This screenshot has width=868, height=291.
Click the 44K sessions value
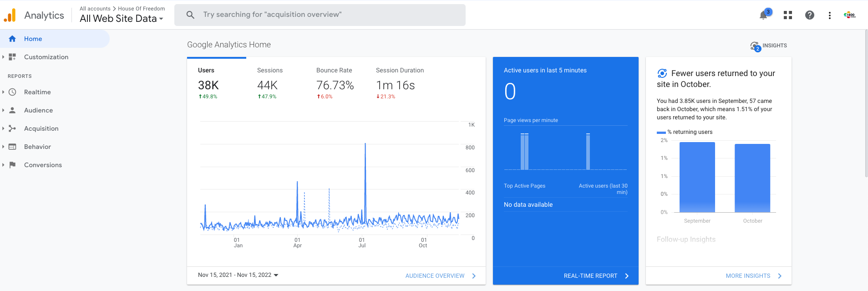click(x=267, y=85)
